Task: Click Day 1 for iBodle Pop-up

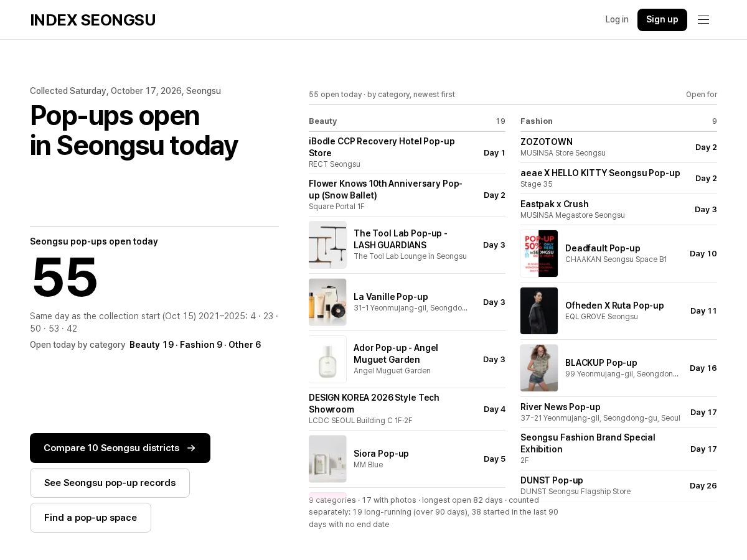Action: click(494, 153)
